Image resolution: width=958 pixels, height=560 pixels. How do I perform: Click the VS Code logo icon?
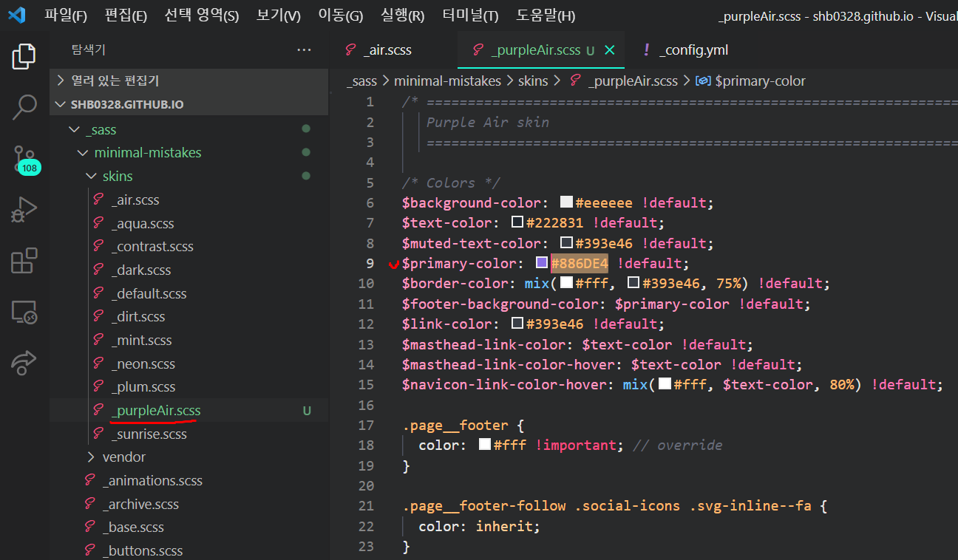coord(16,16)
